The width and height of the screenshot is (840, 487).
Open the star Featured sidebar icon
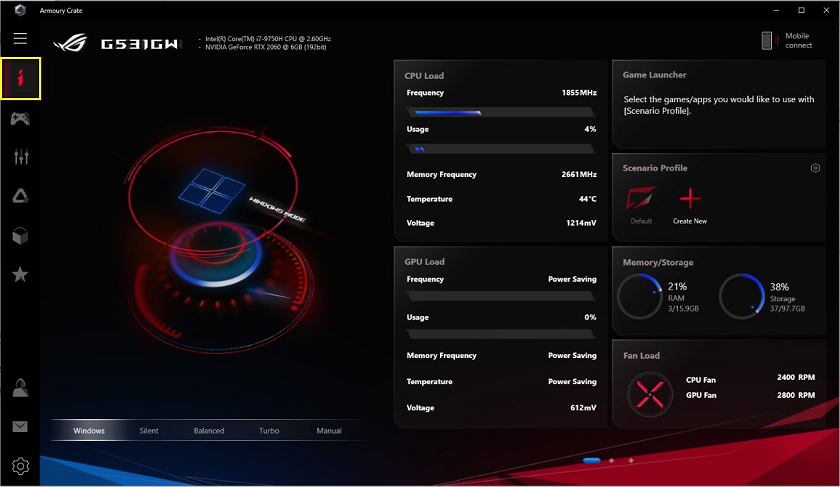pos(20,274)
